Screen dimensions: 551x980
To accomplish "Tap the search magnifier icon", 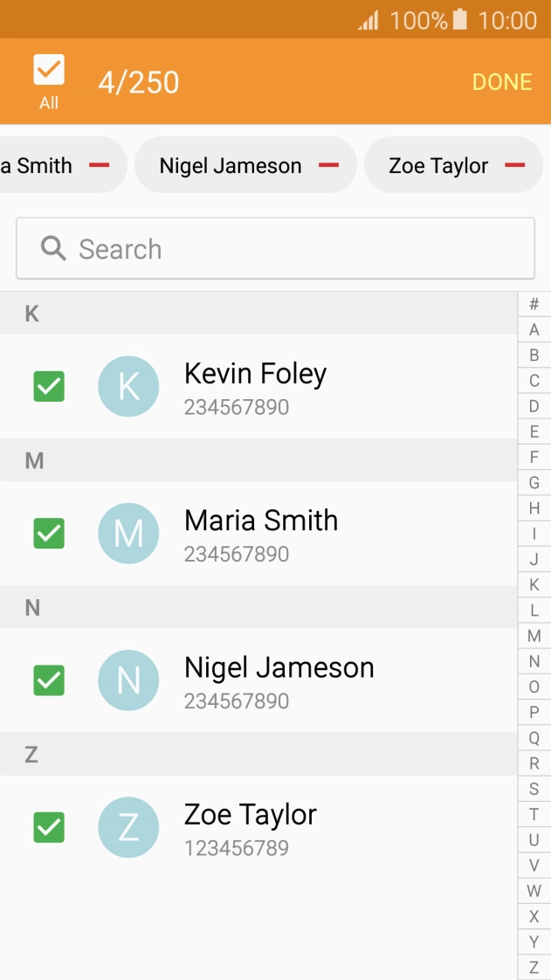I will pyautogui.click(x=54, y=249).
